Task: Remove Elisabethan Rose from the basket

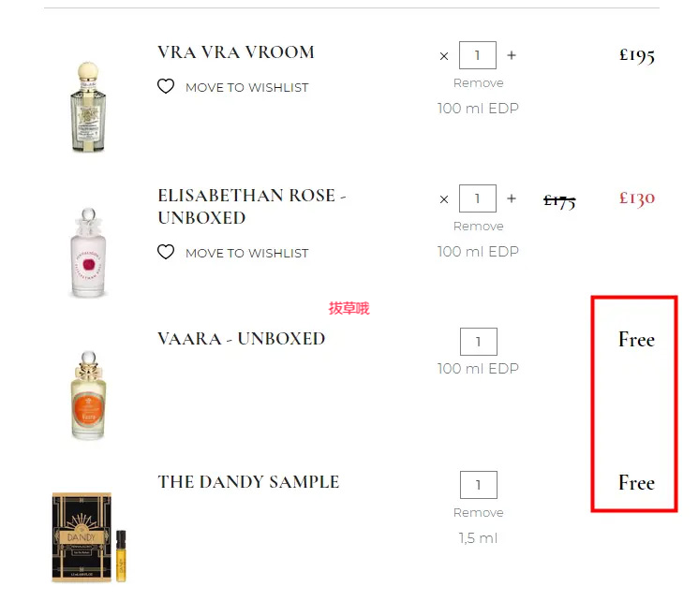Action: pos(478,227)
